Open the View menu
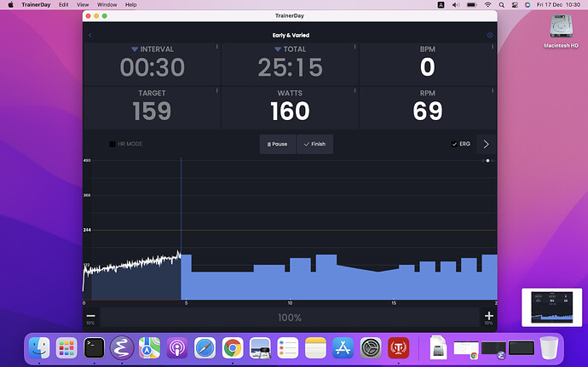This screenshot has width=588, height=367. (83, 5)
